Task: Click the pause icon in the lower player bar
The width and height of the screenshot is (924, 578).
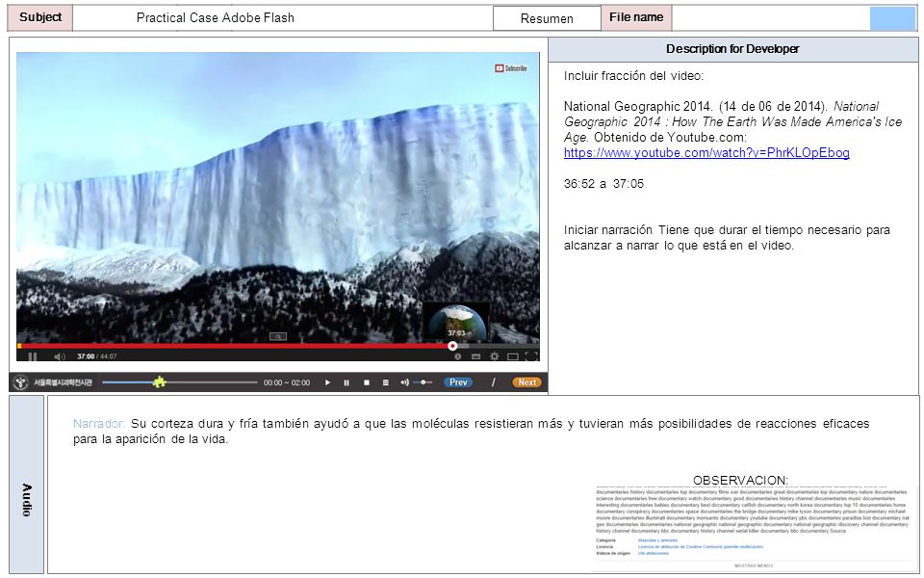Action: pyautogui.click(x=346, y=382)
